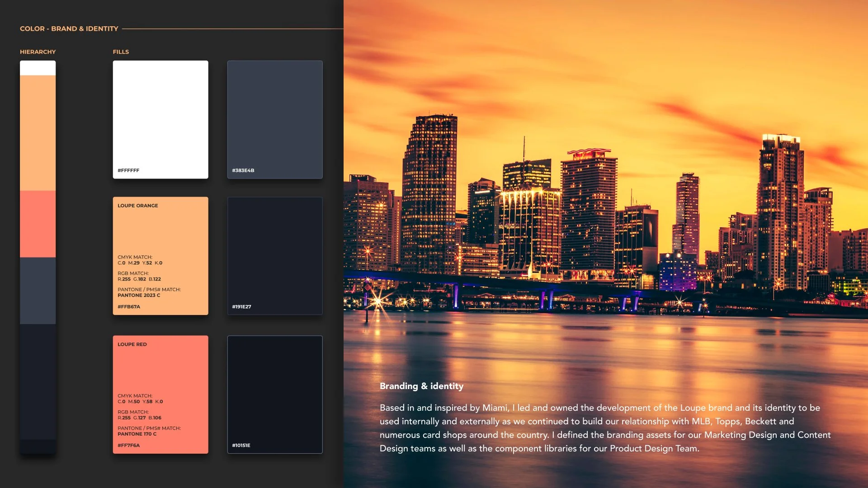Click the HIERARCHY column label

[x=38, y=52]
